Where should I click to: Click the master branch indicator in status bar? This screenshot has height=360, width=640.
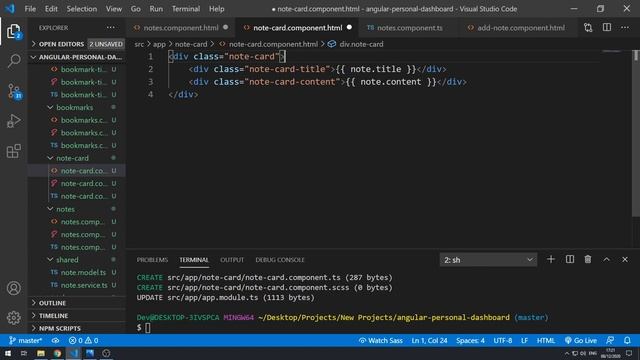[x=25, y=340]
